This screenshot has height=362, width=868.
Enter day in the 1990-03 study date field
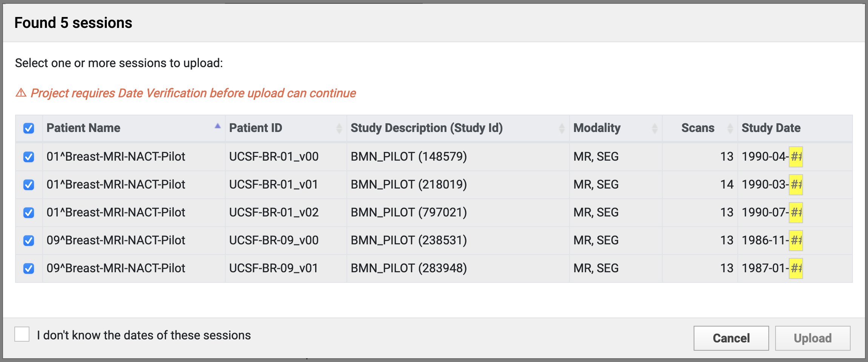click(x=796, y=185)
